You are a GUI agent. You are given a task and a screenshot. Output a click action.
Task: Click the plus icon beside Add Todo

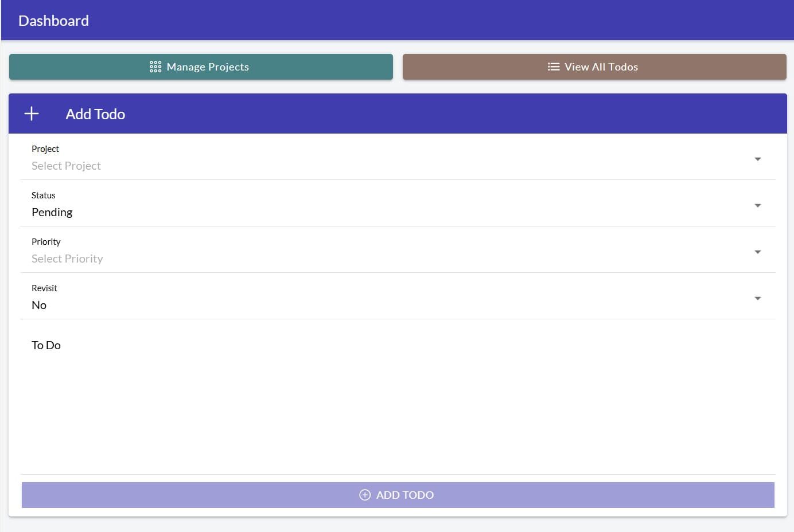point(32,114)
